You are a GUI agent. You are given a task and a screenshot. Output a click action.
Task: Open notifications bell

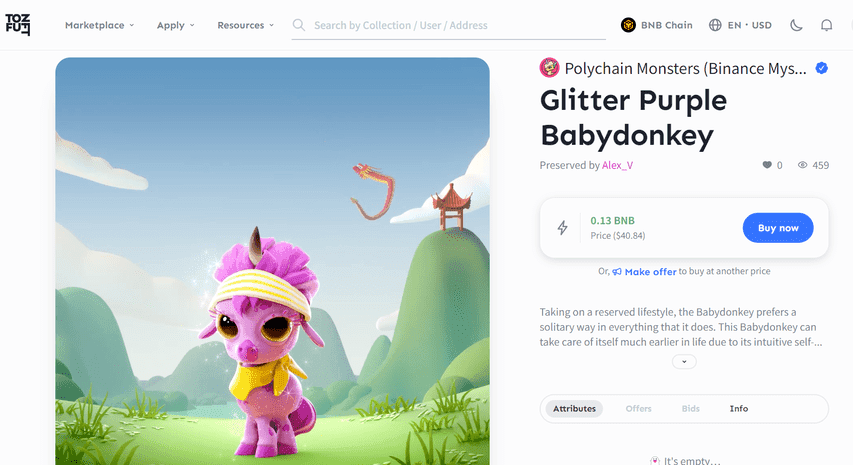point(826,25)
